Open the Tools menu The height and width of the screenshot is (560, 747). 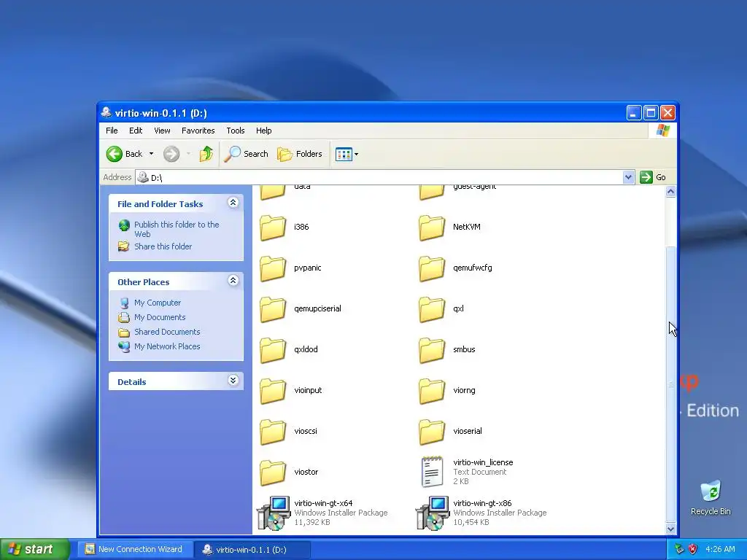point(236,131)
